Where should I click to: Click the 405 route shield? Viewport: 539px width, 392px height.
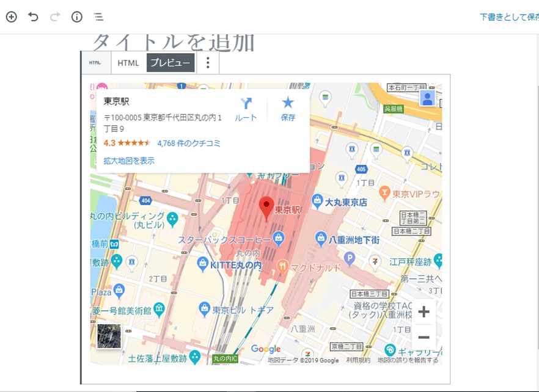point(361,169)
